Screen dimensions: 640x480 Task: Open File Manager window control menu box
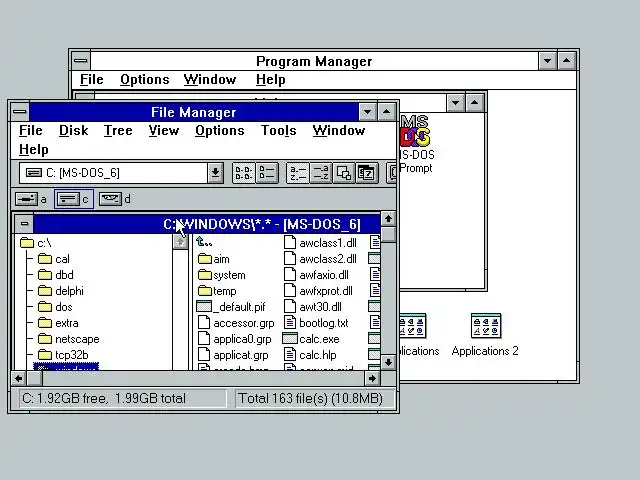tap(20, 112)
